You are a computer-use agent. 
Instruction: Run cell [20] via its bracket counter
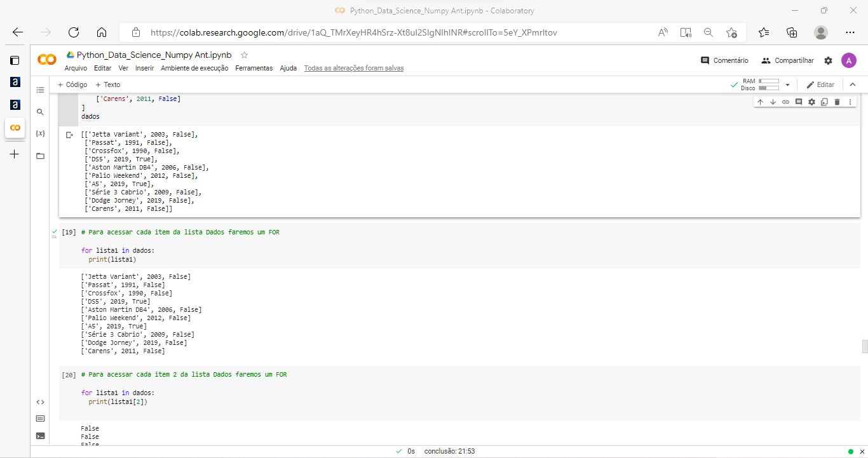(x=69, y=375)
